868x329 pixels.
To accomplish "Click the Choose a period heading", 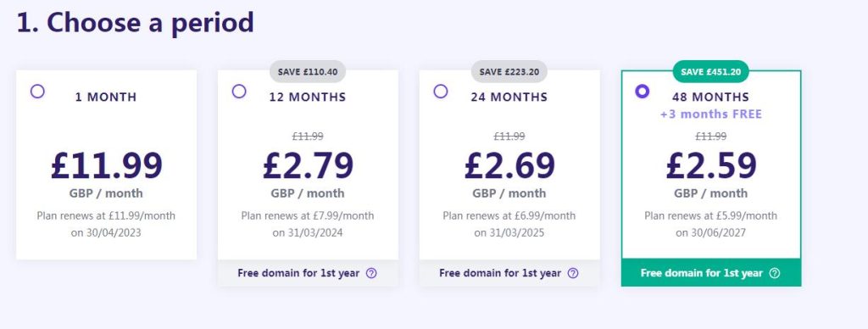I will [x=135, y=23].
